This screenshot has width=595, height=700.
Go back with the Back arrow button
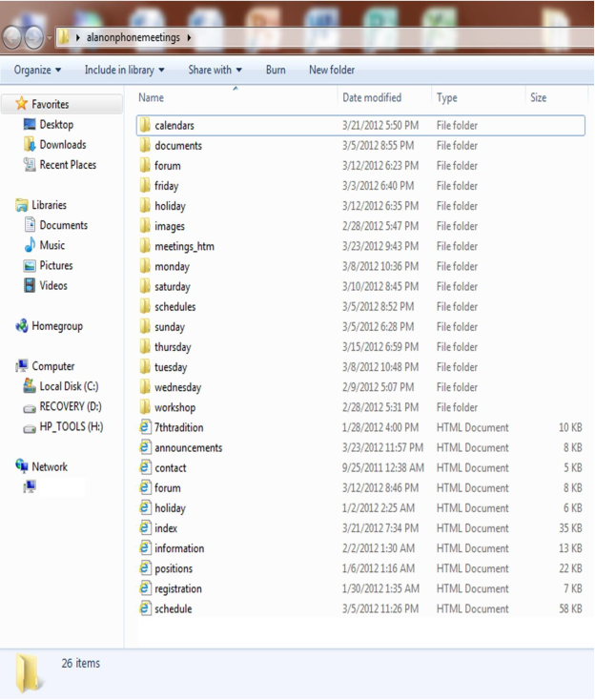point(12,37)
